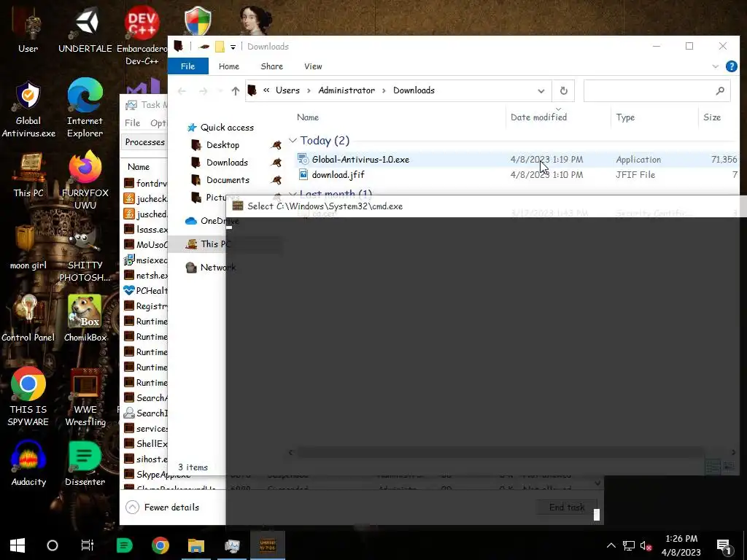Open the moon girl desktop folder

(28, 248)
